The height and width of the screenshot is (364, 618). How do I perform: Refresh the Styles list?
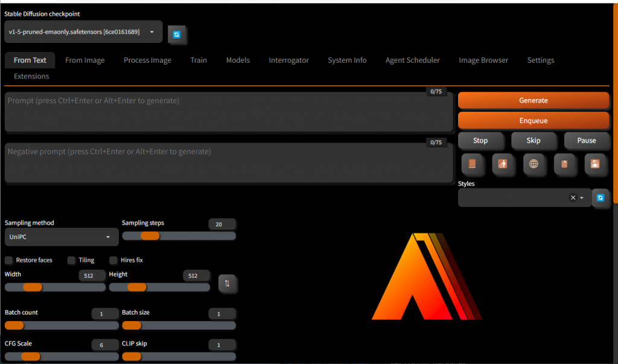pyautogui.click(x=600, y=197)
